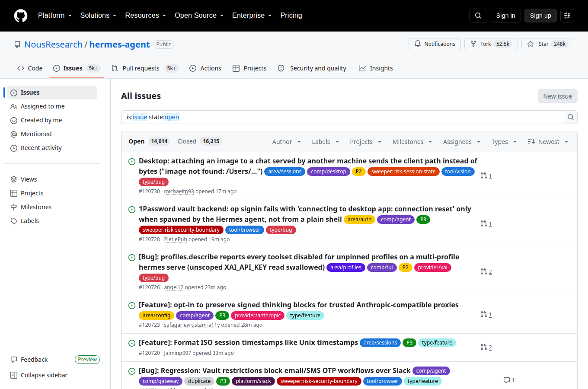Open the hermes-agent repository link
This screenshot has height=389, width=588.
tap(120, 45)
